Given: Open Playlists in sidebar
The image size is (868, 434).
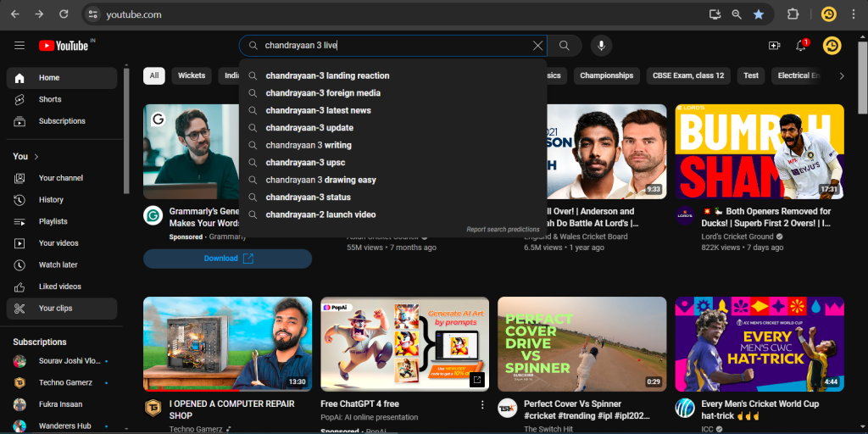Looking at the screenshot, I should [x=61, y=221].
